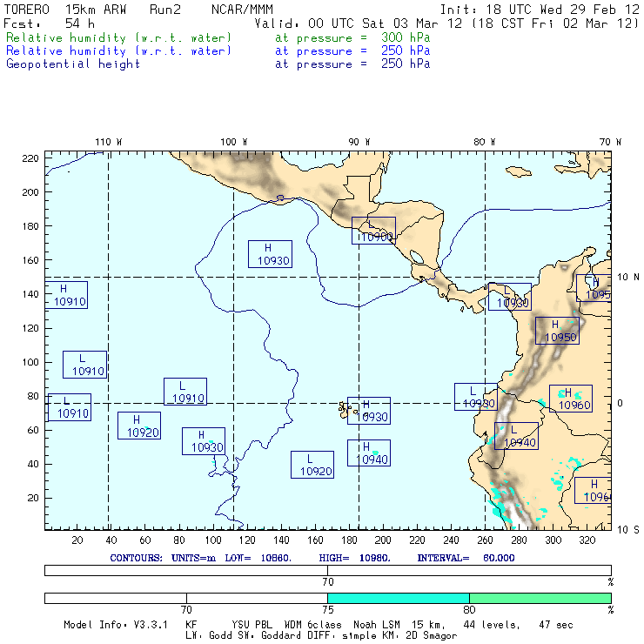The image size is (644, 644).
Task: Click the 'HIGH= 10980.' contour value
Action: [x=354, y=558]
